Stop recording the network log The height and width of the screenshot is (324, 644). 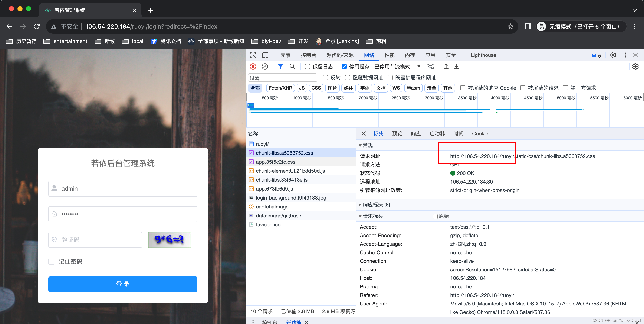(253, 67)
